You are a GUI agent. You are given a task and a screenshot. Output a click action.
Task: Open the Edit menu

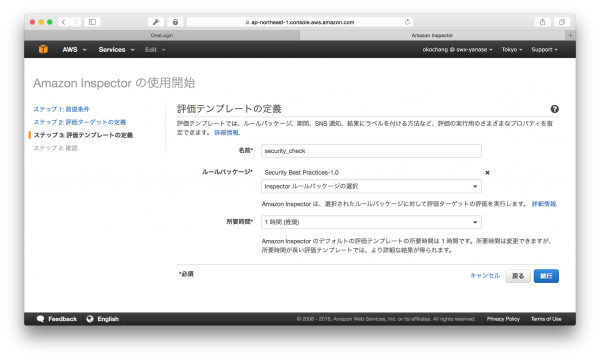click(155, 50)
